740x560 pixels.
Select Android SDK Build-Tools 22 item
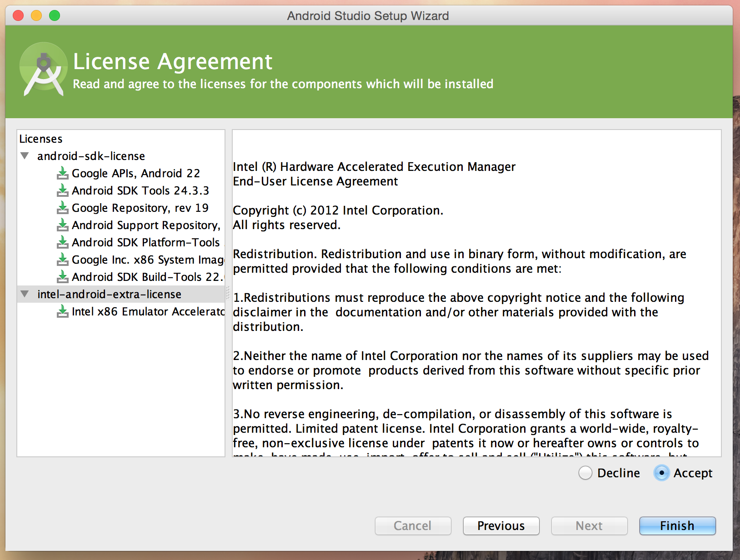tap(148, 277)
